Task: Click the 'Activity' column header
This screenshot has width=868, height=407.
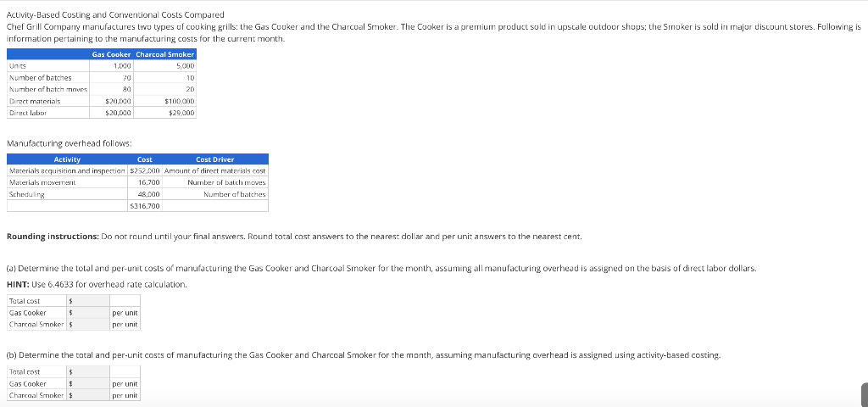Action: (67, 159)
